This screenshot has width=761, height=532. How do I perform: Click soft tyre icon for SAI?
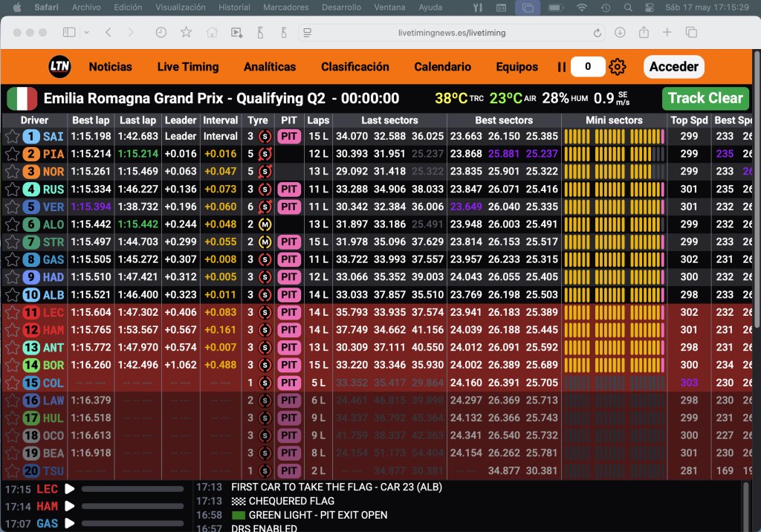click(265, 137)
